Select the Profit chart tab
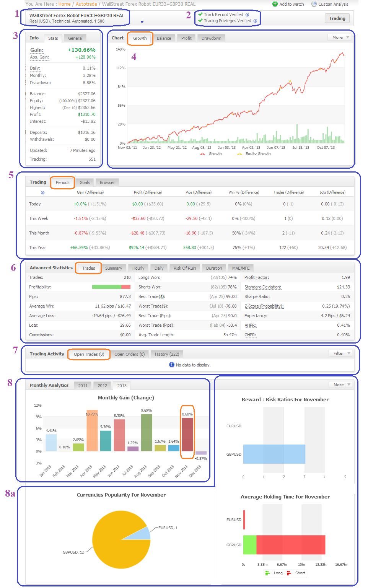368x588 pixels. 186,38
